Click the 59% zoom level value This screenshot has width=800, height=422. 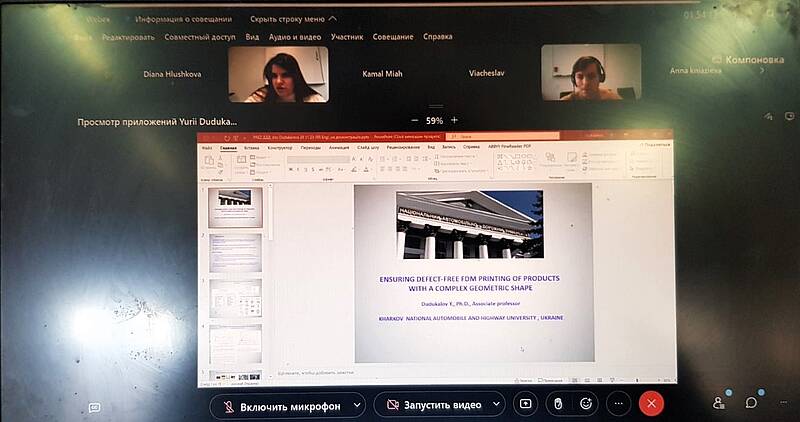pos(434,121)
